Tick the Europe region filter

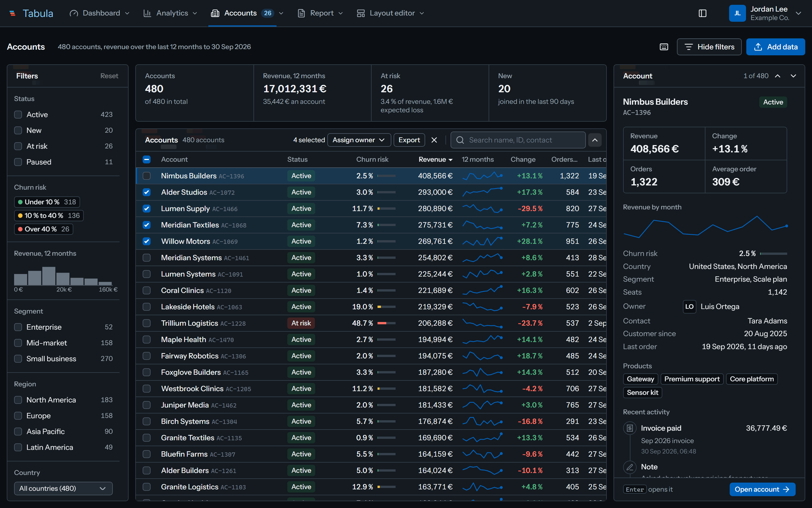pos(18,416)
